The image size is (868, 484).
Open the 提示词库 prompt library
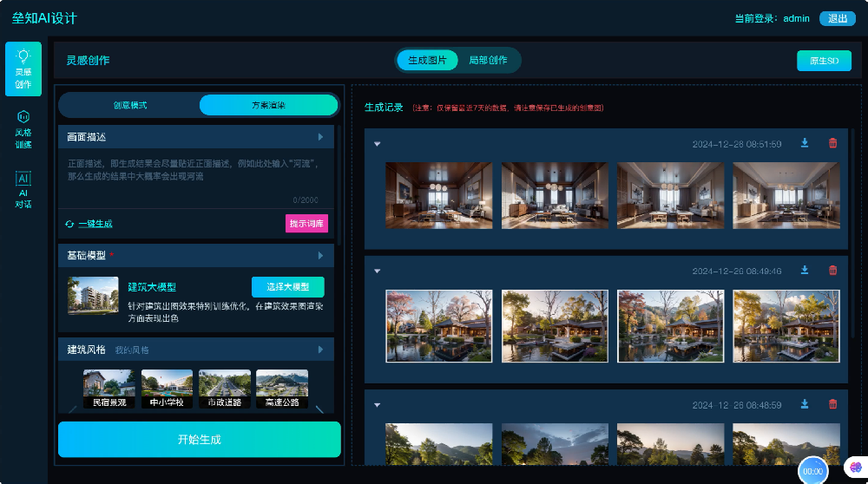click(306, 224)
